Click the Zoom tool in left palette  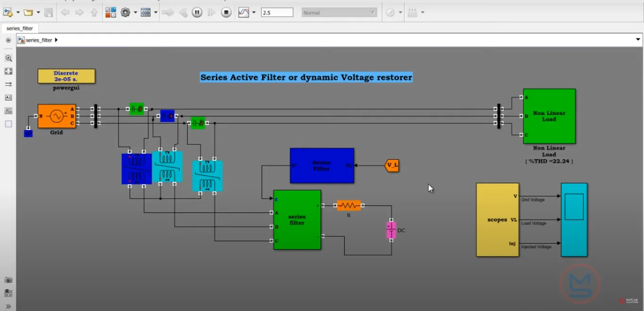point(8,58)
